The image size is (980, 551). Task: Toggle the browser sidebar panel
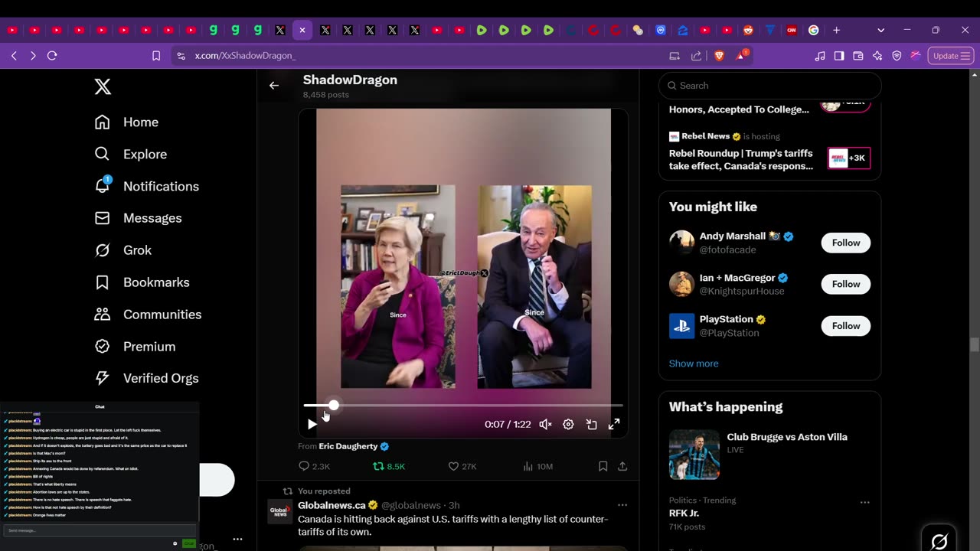(x=839, y=56)
